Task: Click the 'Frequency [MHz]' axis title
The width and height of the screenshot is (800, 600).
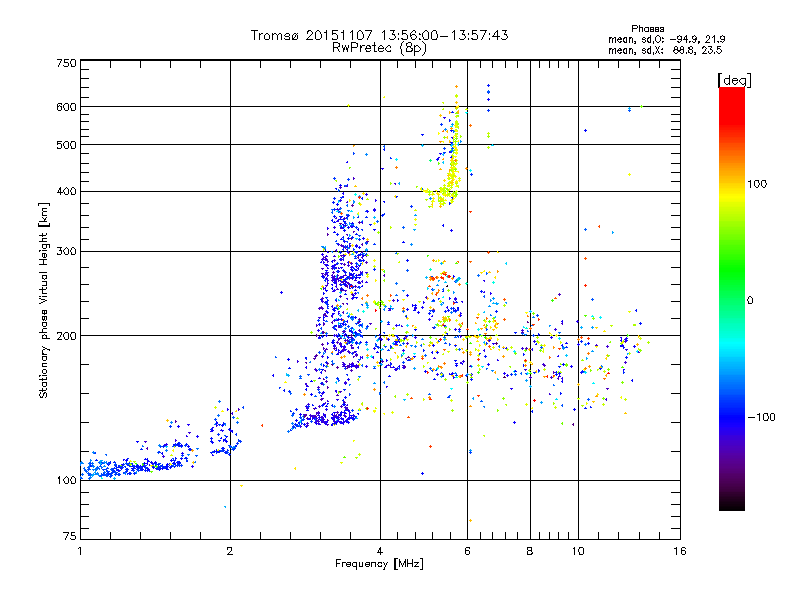Action: tap(379, 564)
